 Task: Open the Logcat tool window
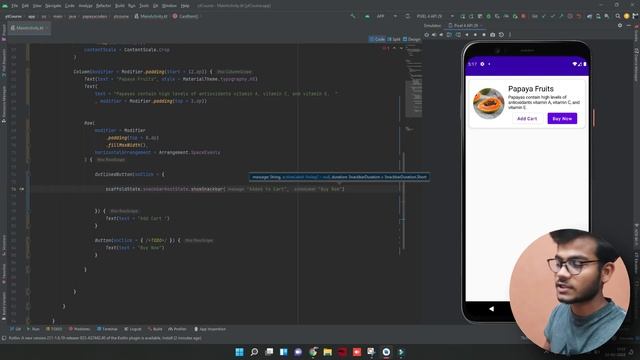point(133,329)
